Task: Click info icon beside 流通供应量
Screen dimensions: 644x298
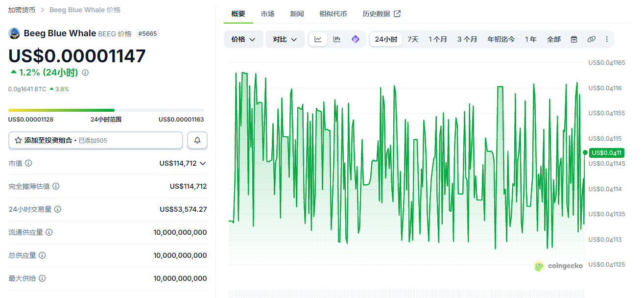Action: click(49, 232)
